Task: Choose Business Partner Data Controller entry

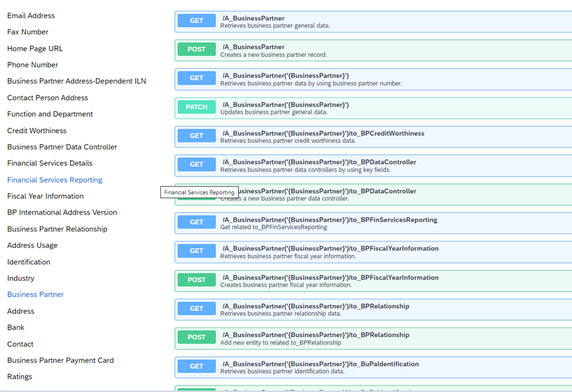Action: 62,147
